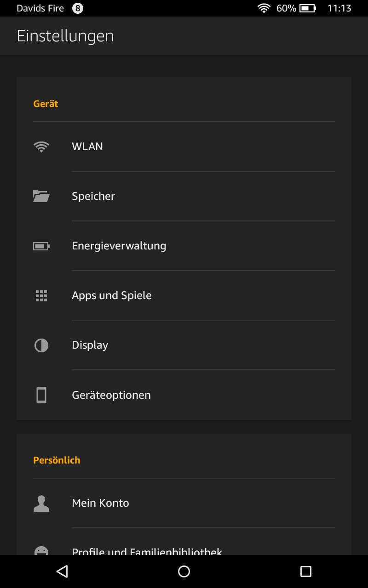Tap the notification count badge

[x=78, y=8]
